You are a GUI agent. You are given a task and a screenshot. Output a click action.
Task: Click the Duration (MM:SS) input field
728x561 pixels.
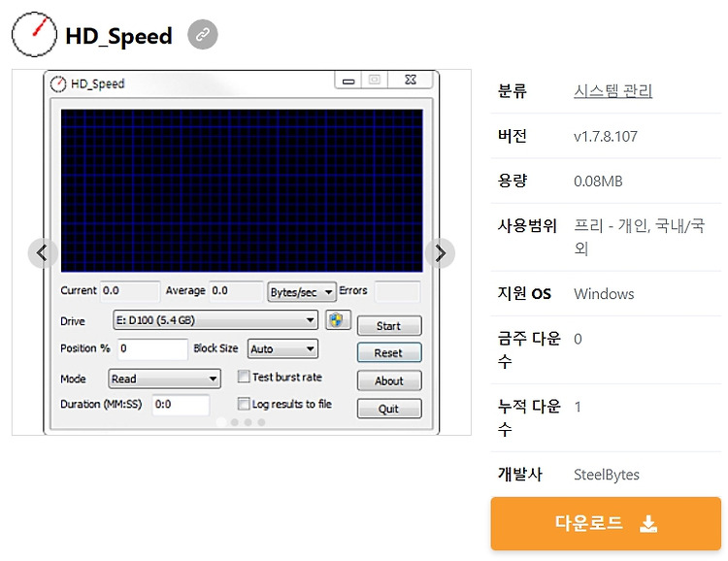pyautogui.click(x=181, y=405)
